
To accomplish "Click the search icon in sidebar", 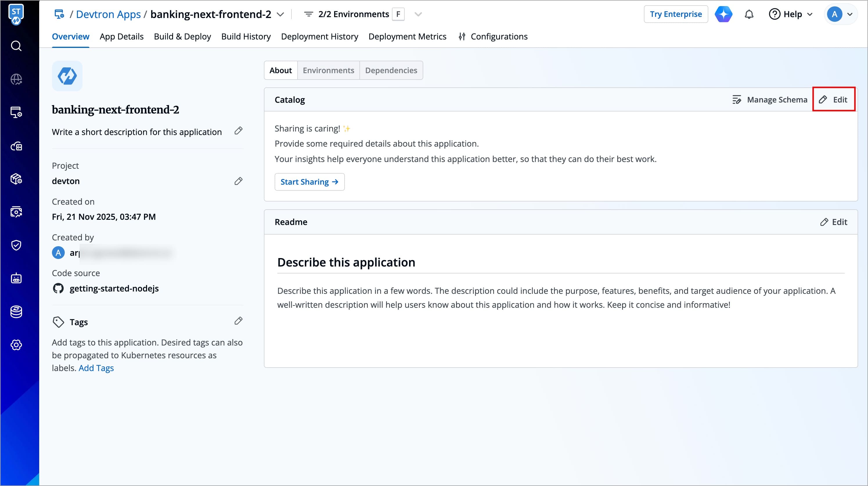I will click(16, 46).
